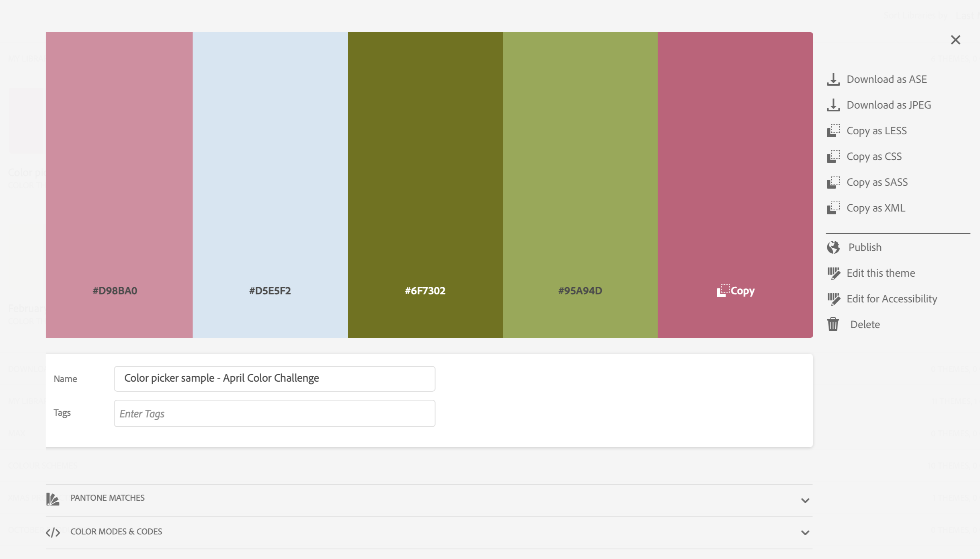The image size is (980, 559).
Task: Expand the Pantone Matches chevron
Action: coord(805,500)
